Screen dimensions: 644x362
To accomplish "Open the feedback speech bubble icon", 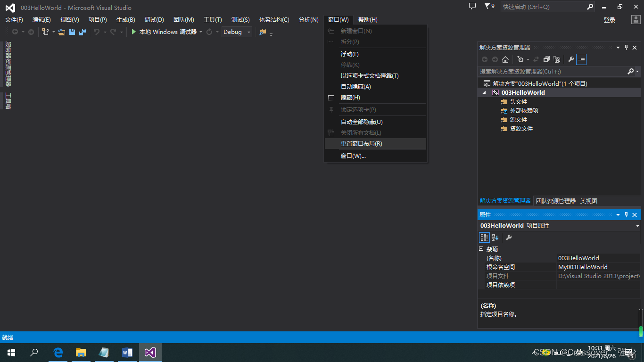I will click(x=472, y=7).
